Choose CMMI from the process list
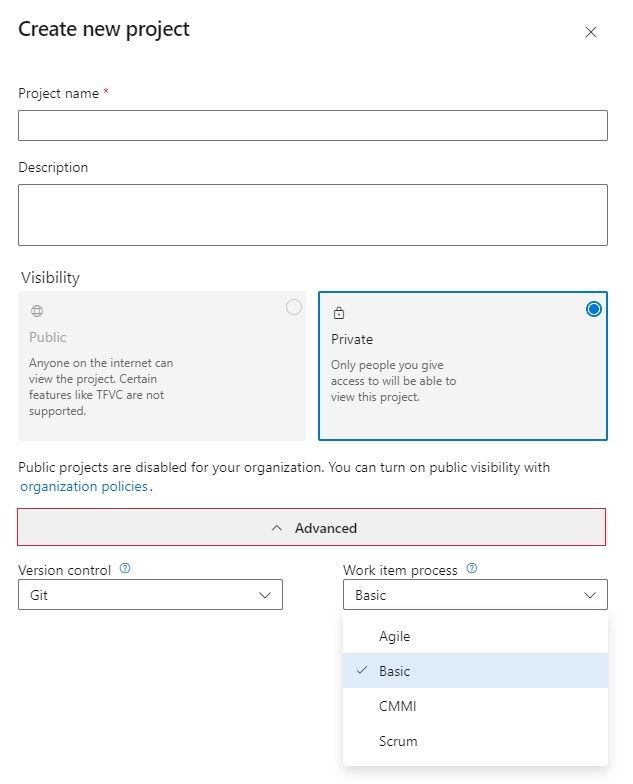 397,706
